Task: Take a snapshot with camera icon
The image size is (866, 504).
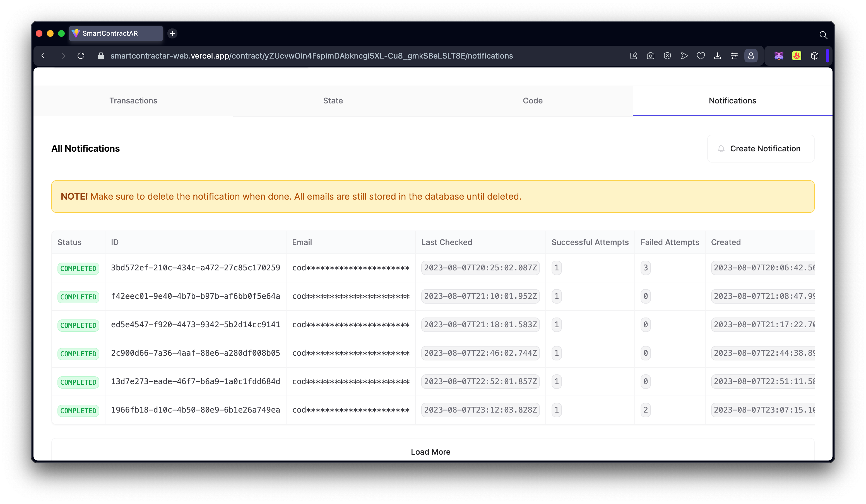Action: click(650, 56)
